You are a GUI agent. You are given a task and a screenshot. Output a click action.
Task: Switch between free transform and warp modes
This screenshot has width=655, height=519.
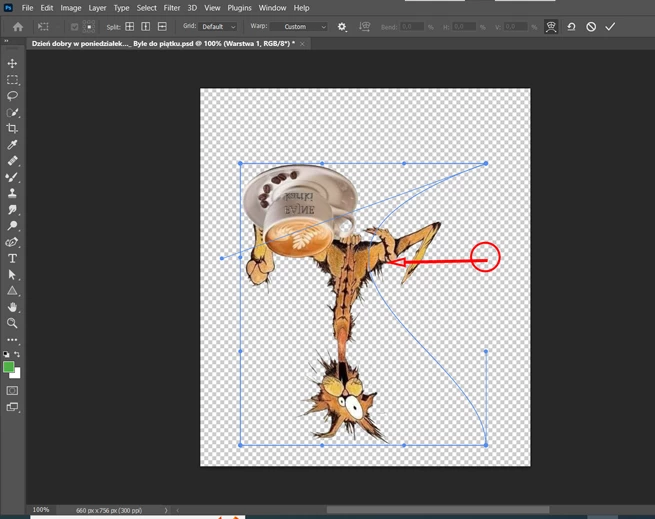[551, 27]
